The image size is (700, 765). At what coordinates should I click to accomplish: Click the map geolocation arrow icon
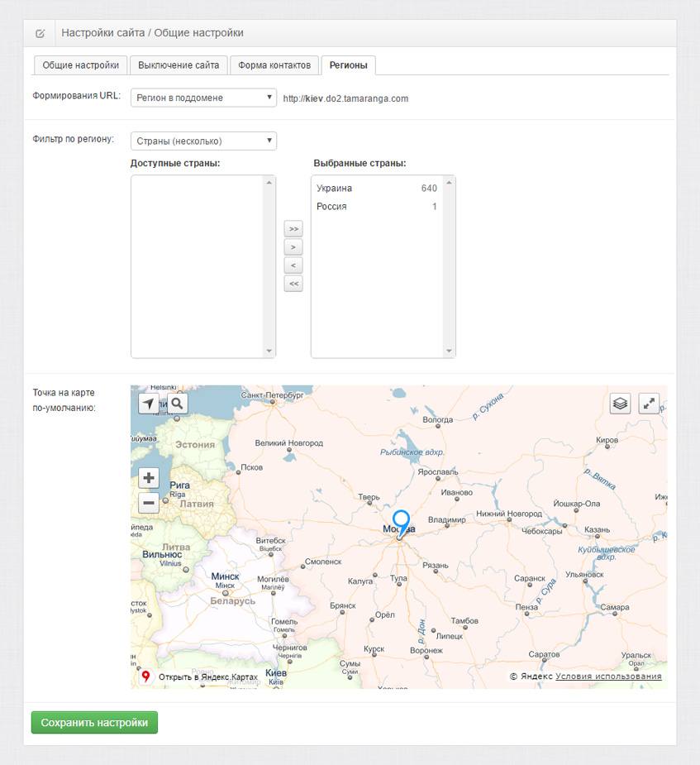coord(149,404)
